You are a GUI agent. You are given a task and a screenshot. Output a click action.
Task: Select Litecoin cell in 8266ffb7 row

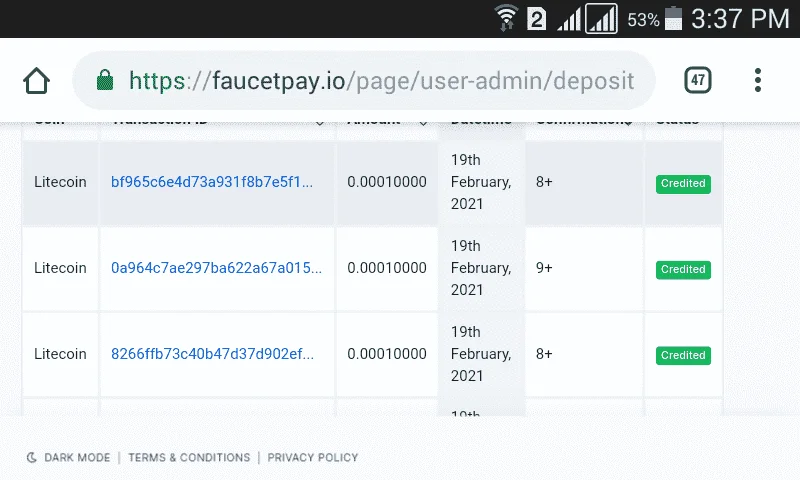click(60, 353)
